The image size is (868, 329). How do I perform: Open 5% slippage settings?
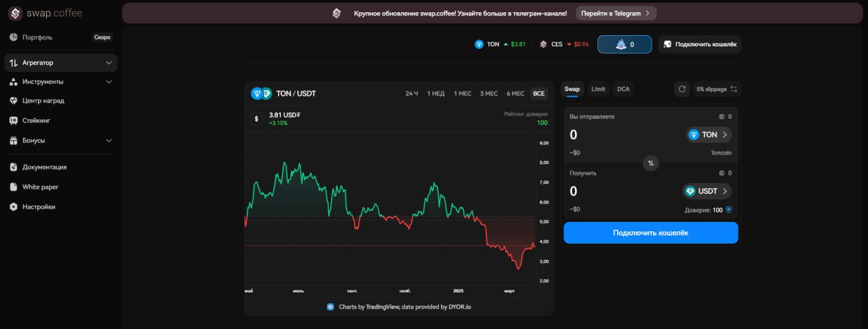pyautogui.click(x=717, y=89)
